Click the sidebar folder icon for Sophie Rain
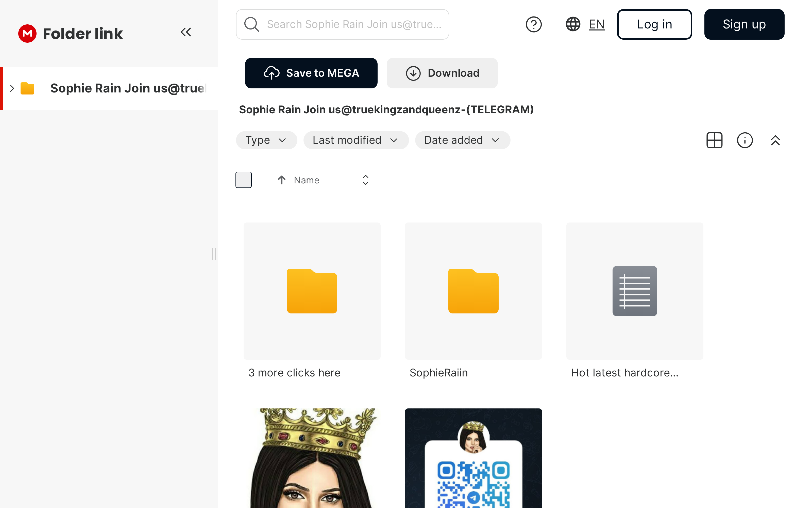 point(27,88)
